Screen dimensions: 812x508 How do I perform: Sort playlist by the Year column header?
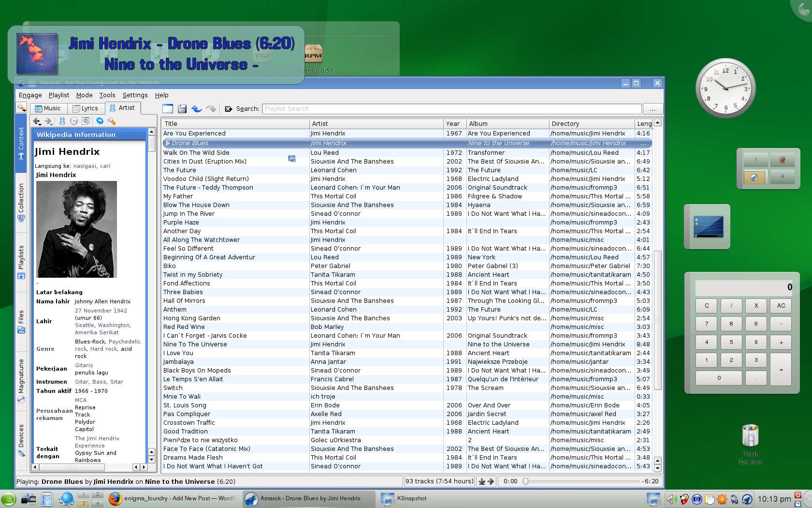[x=455, y=124]
